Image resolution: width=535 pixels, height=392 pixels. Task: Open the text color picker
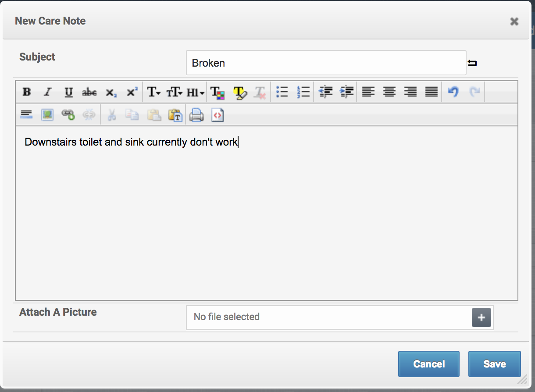[218, 92]
